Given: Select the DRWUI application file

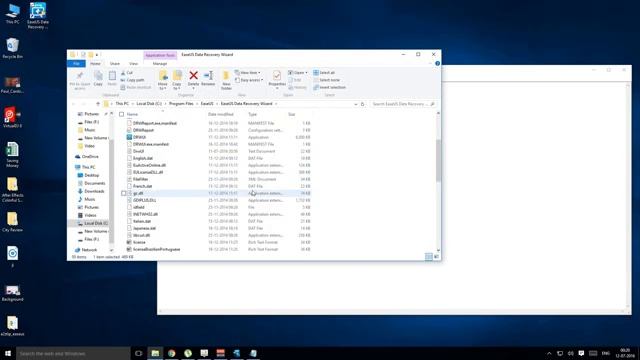Looking at the screenshot, I should (x=140, y=137).
